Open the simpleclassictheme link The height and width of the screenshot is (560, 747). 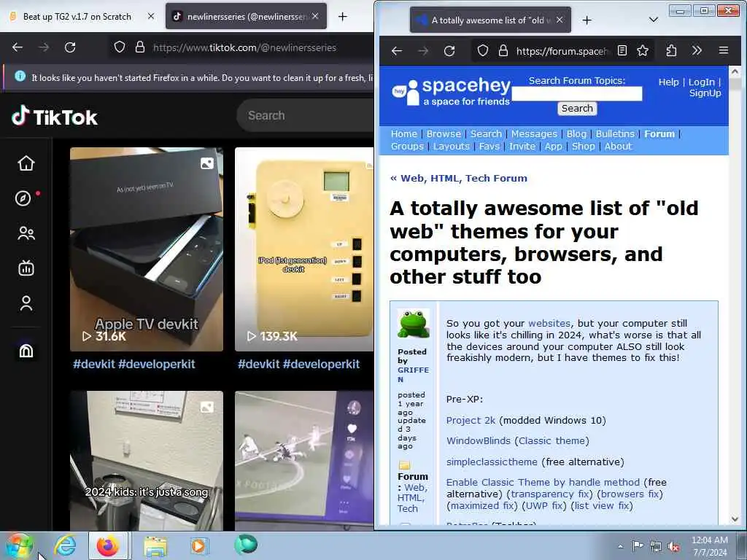pyautogui.click(x=492, y=462)
